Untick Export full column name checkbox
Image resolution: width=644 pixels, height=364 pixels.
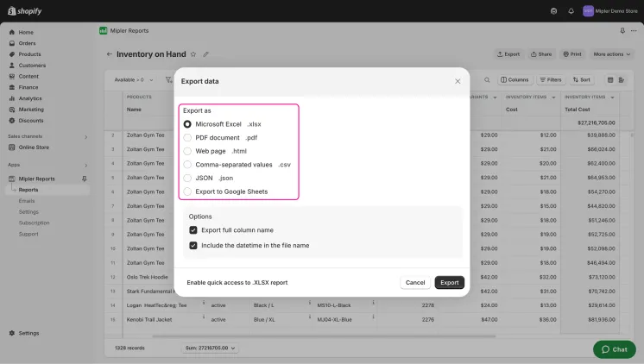click(193, 230)
